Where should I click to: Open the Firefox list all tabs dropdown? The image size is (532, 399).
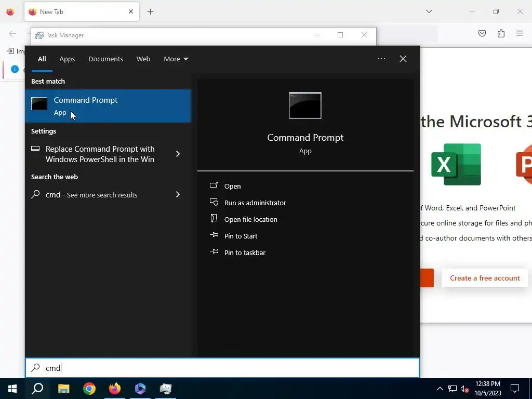point(429,11)
